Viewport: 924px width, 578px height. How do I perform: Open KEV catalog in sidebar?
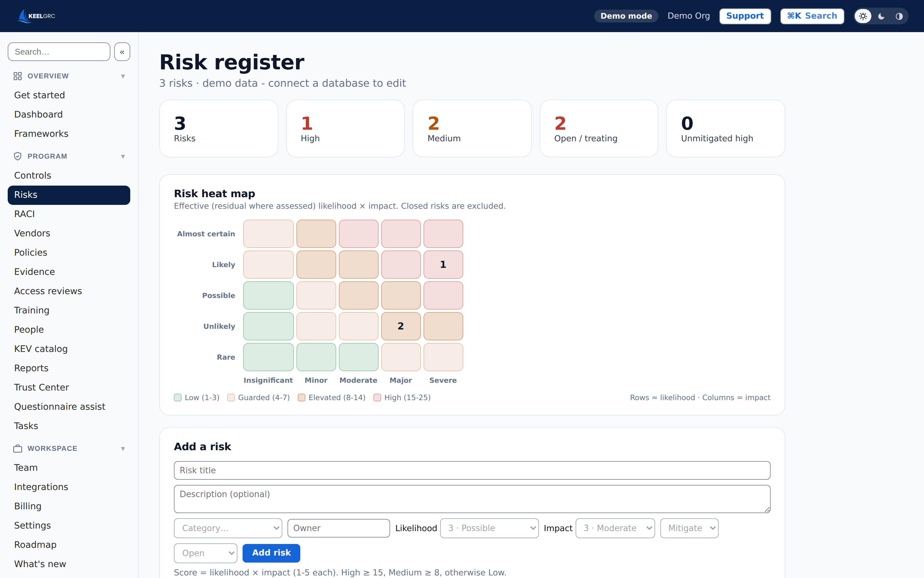pyautogui.click(x=69, y=349)
